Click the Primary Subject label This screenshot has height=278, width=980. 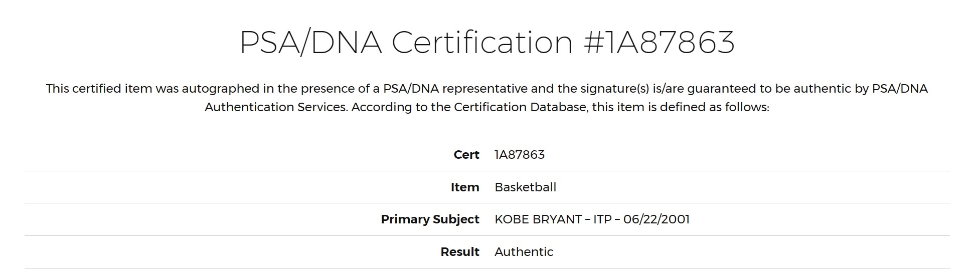click(430, 219)
